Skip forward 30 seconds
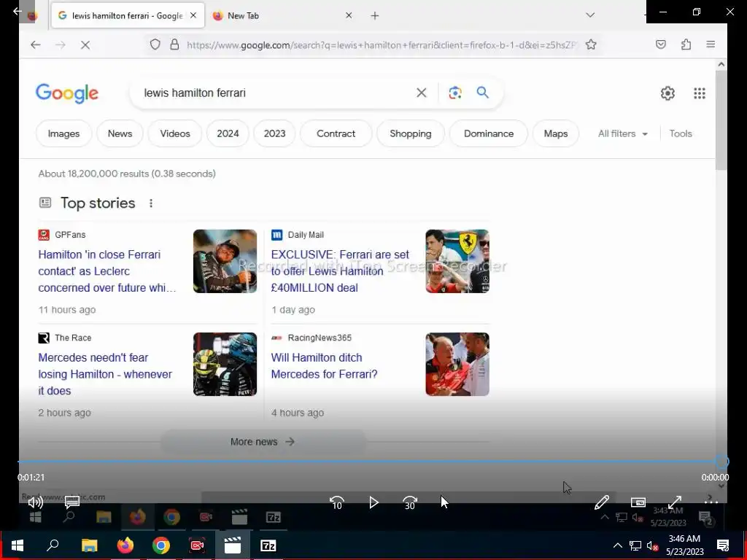 pyautogui.click(x=410, y=502)
